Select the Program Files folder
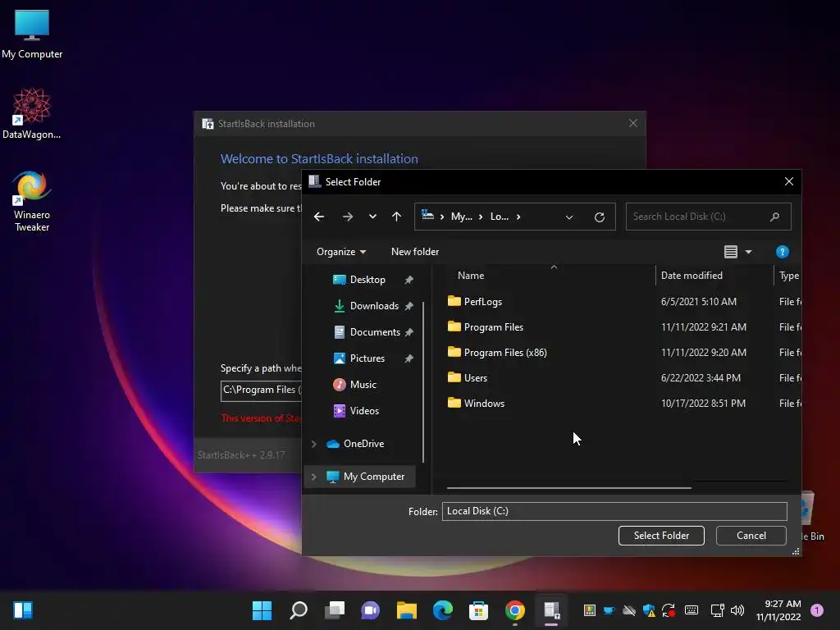The height and width of the screenshot is (630, 840). 493,326
